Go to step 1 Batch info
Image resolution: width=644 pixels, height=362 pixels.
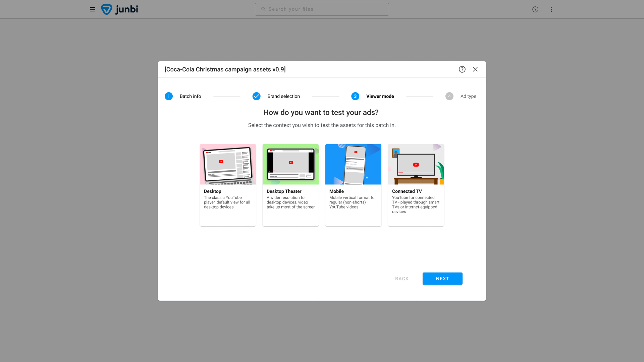click(x=169, y=96)
